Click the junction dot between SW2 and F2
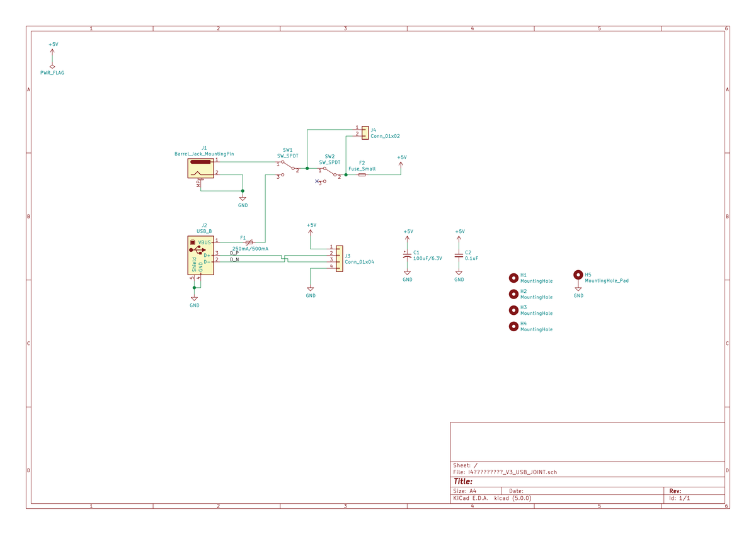The image size is (756, 534). point(346,175)
